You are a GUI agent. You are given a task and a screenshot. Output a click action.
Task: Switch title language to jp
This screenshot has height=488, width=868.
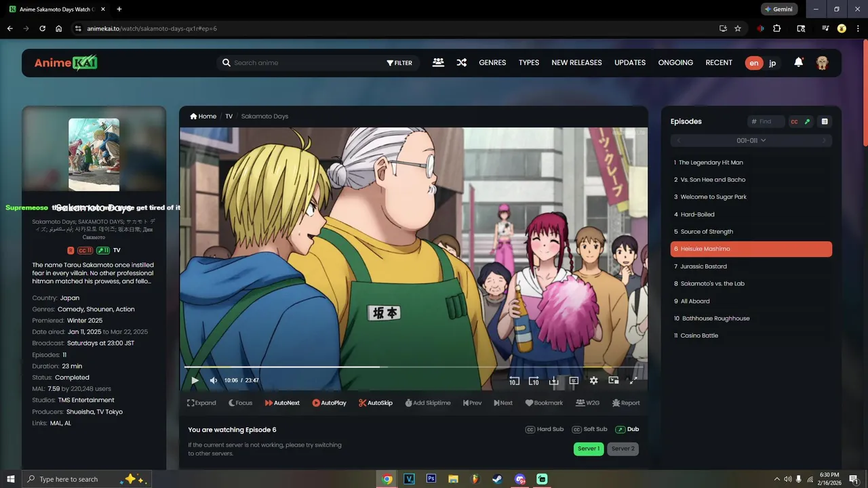[772, 63]
